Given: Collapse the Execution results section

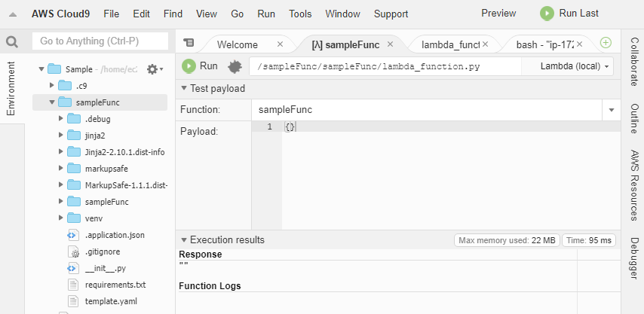Looking at the screenshot, I should [x=183, y=240].
